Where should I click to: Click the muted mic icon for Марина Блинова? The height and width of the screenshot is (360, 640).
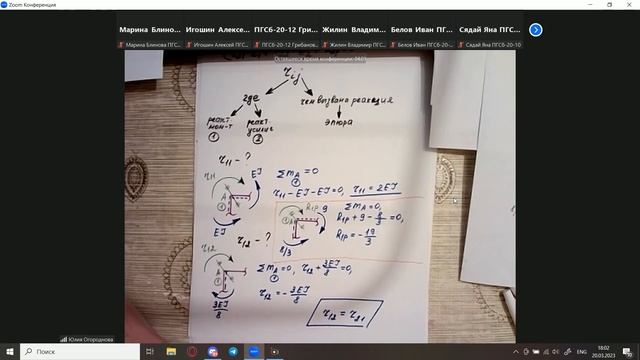tap(121, 45)
